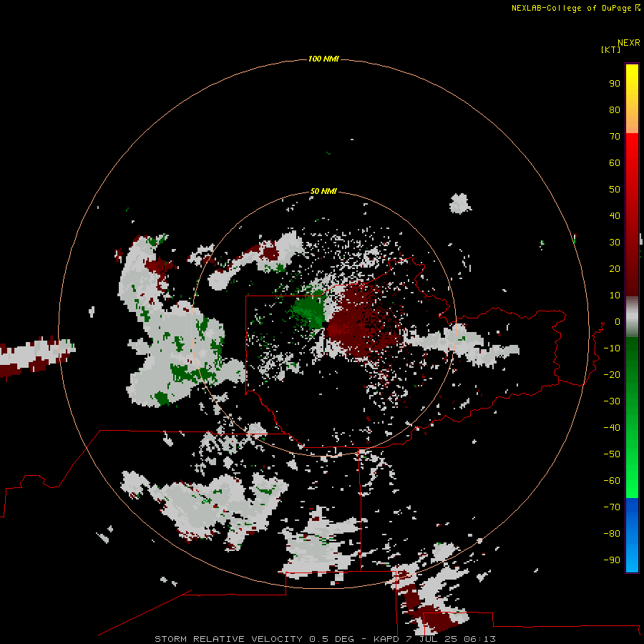Select the -50 knot scale label

[612, 454]
